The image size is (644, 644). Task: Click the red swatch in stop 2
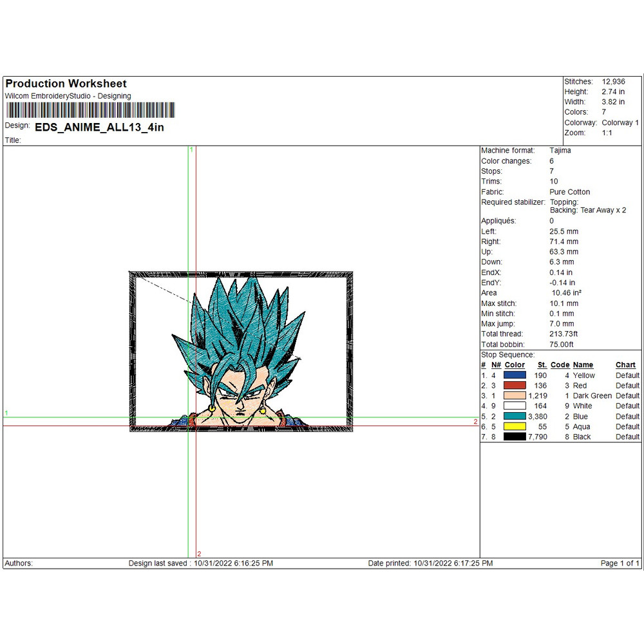(x=515, y=385)
